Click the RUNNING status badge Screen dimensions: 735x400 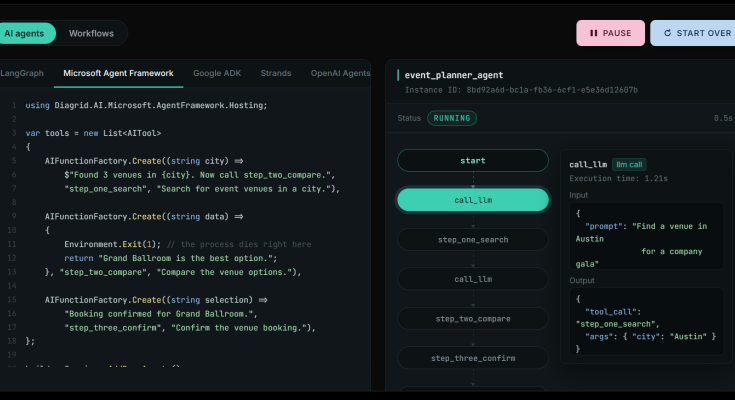(452, 118)
